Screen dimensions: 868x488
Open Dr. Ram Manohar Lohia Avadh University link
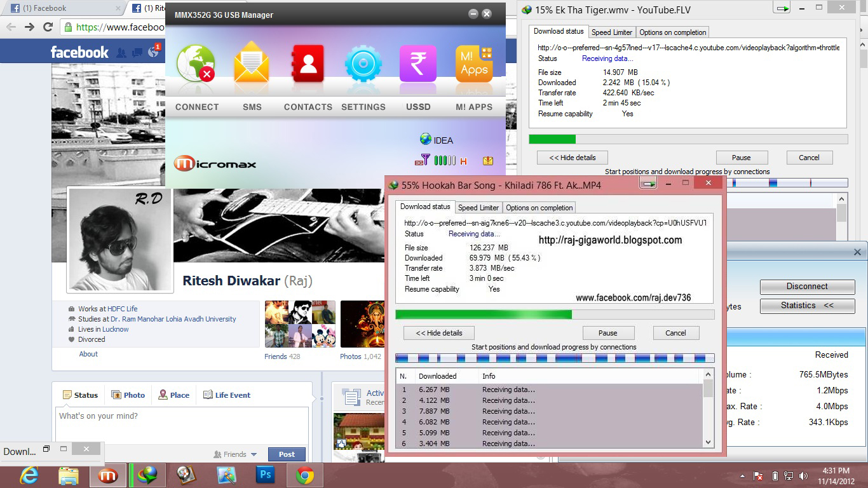click(x=173, y=319)
